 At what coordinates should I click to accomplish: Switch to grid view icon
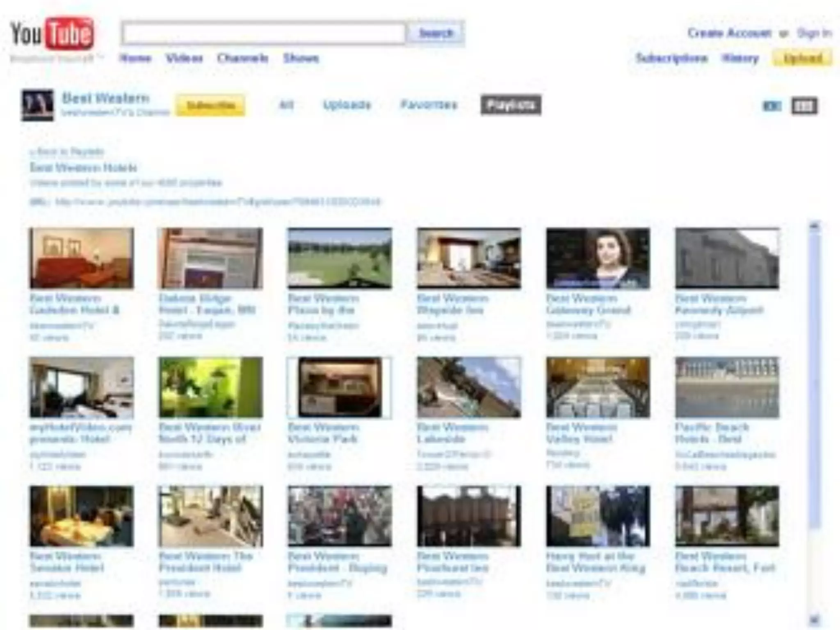tap(804, 106)
